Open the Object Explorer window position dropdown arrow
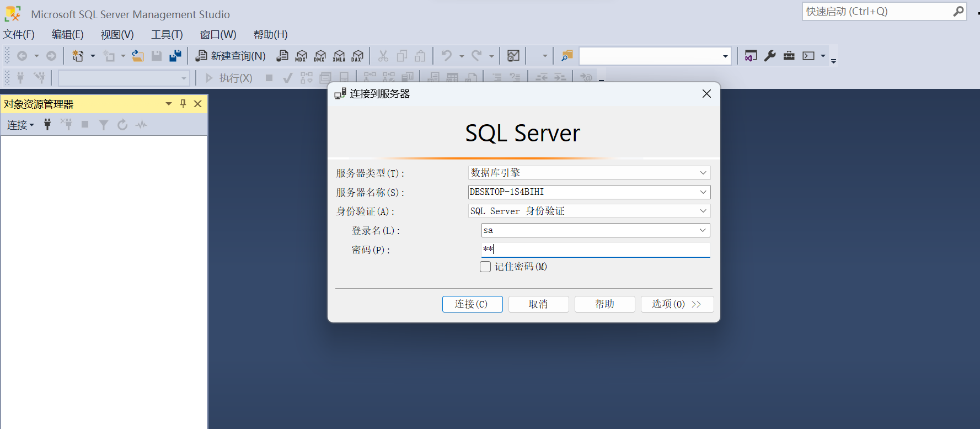 pyautogui.click(x=169, y=104)
